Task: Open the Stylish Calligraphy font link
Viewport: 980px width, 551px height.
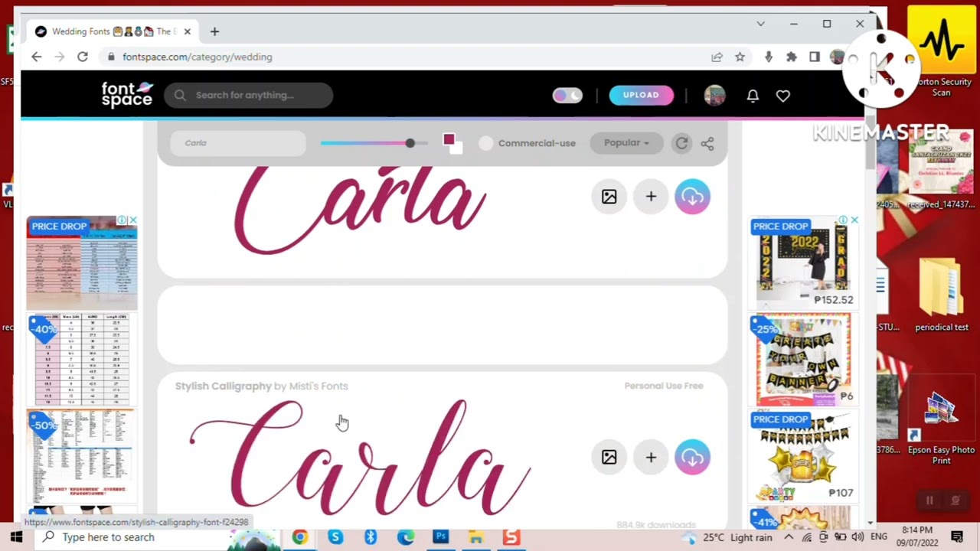Action: click(x=223, y=386)
